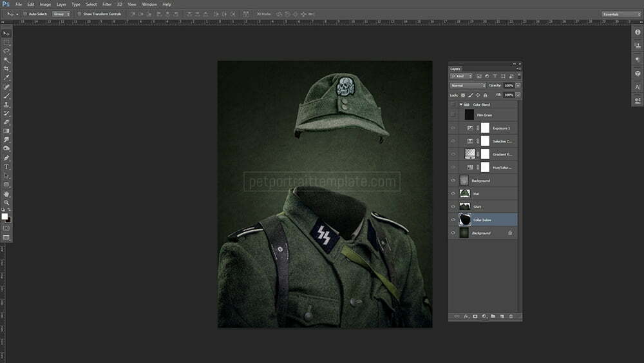Add a layer style with fx button

(466, 317)
